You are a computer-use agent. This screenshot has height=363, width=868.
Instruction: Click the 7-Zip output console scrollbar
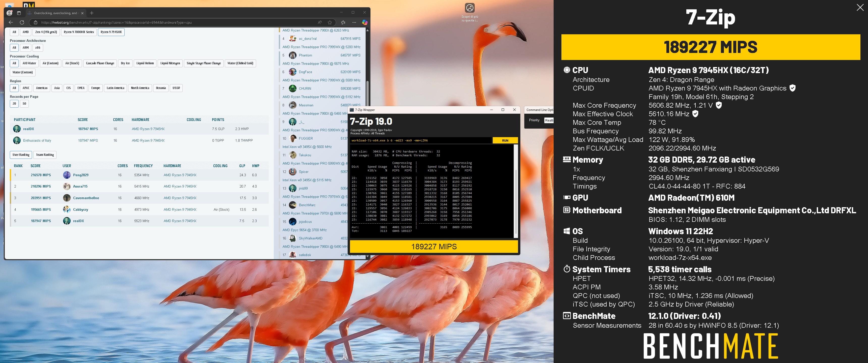coord(516,202)
